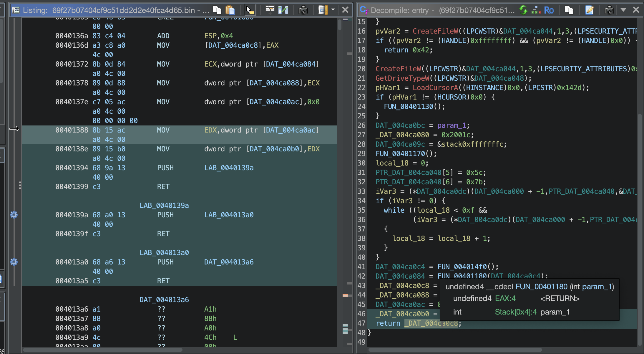Snapshot the Decompile window with camera icon
The height and width of the screenshot is (354, 644).
coord(609,10)
